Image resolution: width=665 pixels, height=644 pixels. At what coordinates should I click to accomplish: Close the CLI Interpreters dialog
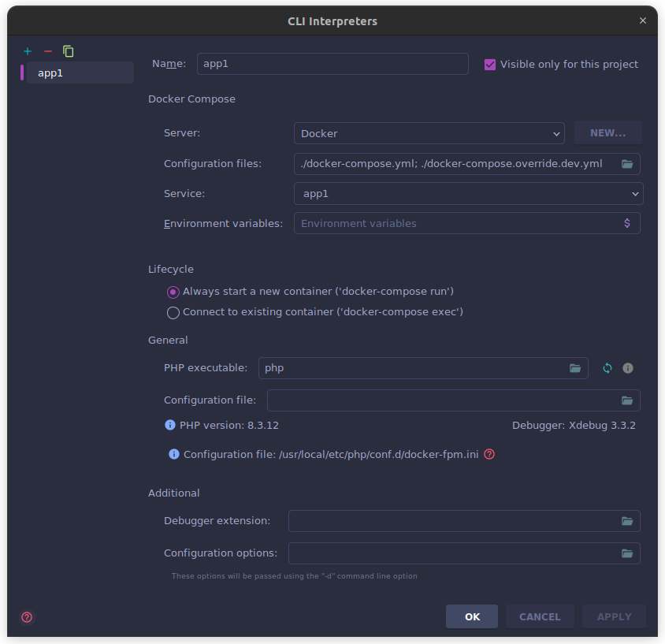point(643,20)
